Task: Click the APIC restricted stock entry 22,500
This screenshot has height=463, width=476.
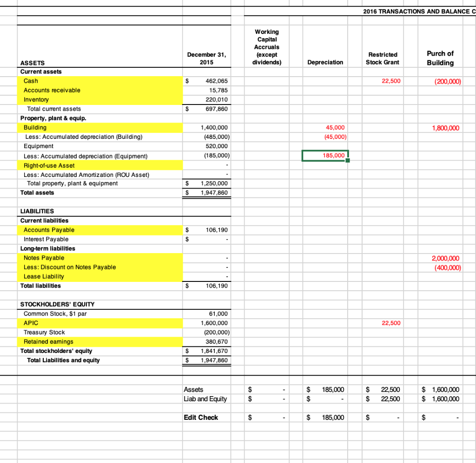Action: pyautogui.click(x=391, y=323)
